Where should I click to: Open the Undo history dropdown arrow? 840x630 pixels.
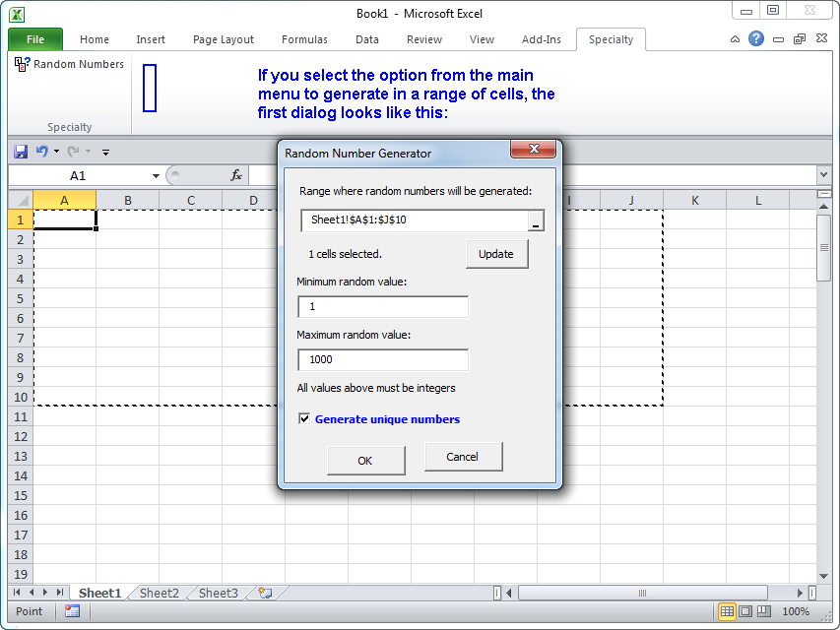pos(56,152)
